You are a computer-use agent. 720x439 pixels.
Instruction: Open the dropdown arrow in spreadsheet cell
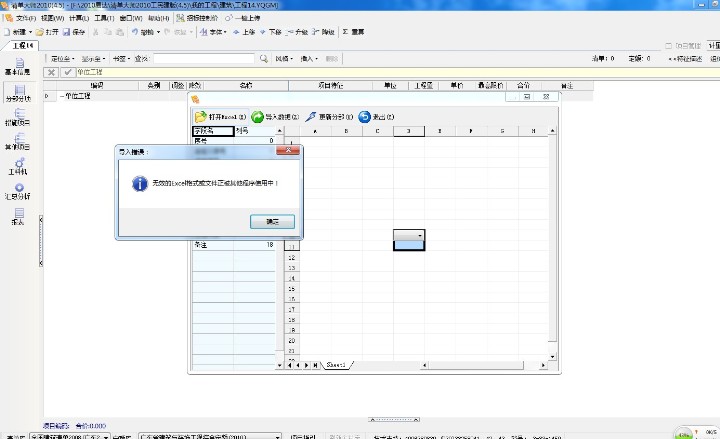pos(419,235)
